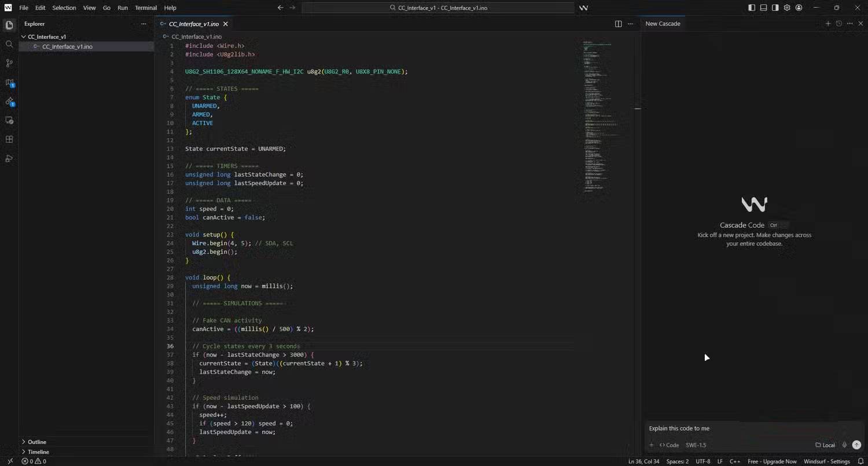This screenshot has width=868, height=466.
Task: Open the Selection menu
Action: pos(64,8)
